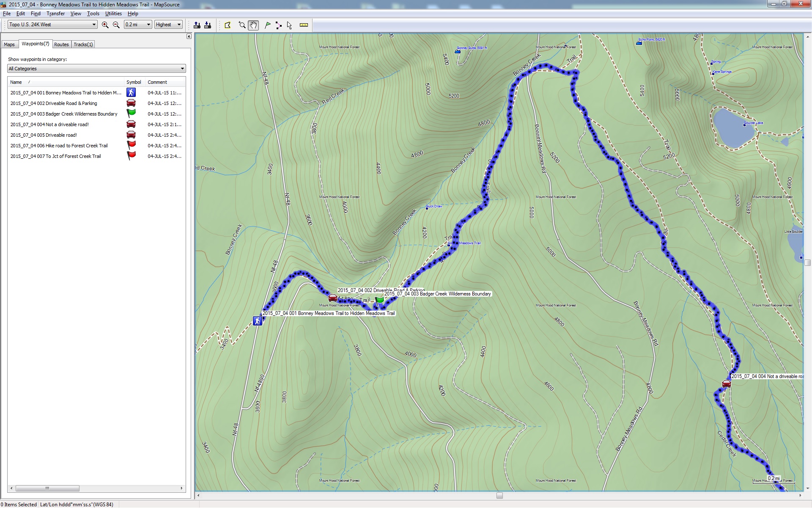Image resolution: width=812 pixels, height=508 pixels.
Task: Open the Utilities menu
Action: coord(113,14)
